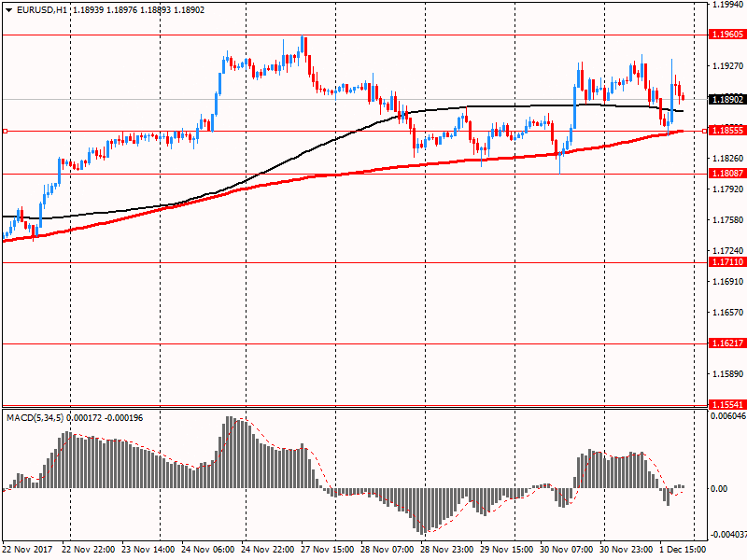The height and width of the screenshot is (560, 747).
Task: Select the current price label 1.18902
Action: [x=727, y=100]
